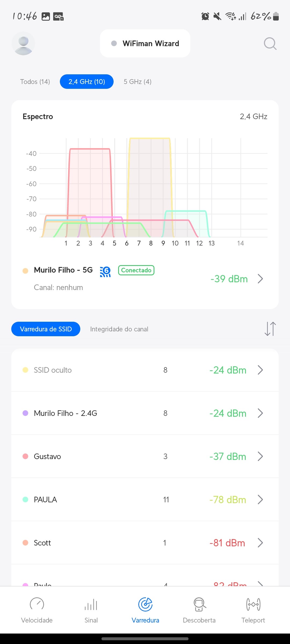Tap the Varredura scan icon

pos(145,605)
